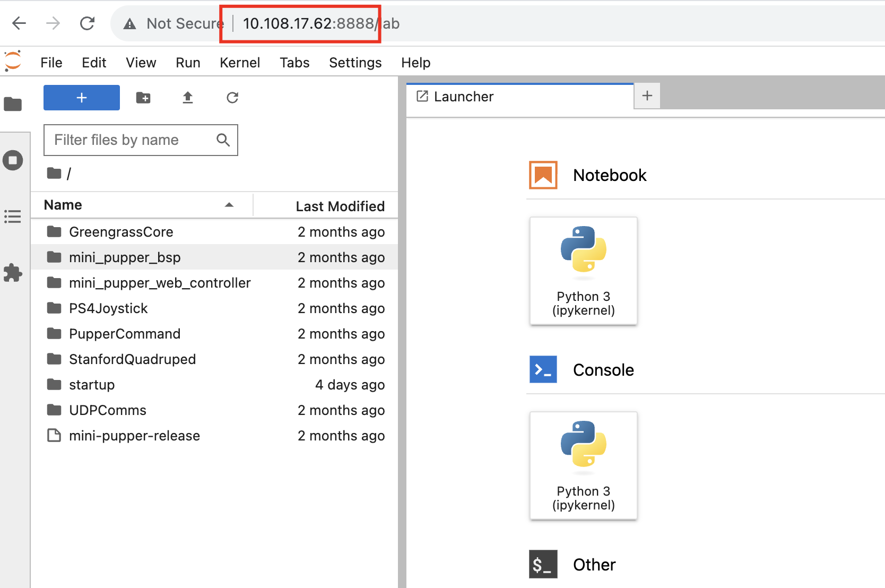Refresh the file browser list

(232, 98)
